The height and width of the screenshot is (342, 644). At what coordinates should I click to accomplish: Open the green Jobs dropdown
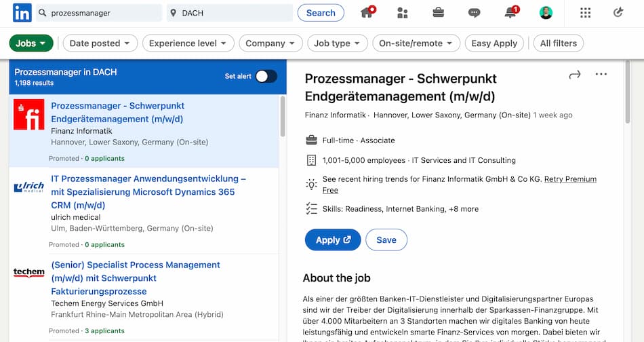pyautogui.click(x=31, y=43)
